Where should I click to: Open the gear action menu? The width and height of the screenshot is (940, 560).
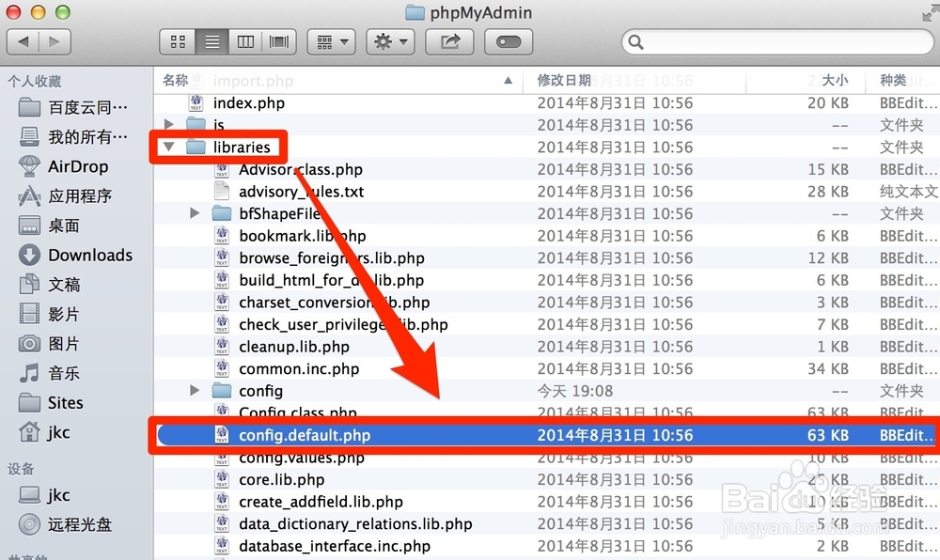click(390, 42)
